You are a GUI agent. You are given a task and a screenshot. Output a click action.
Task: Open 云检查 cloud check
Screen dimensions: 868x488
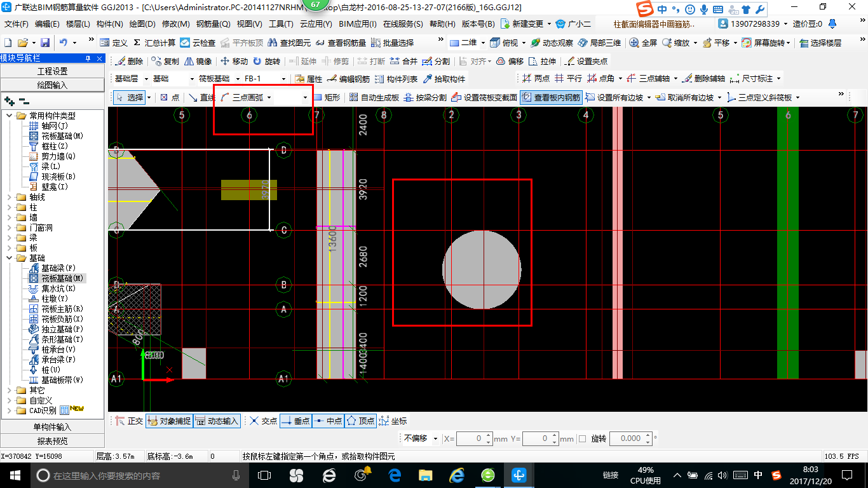coord(198,43)
